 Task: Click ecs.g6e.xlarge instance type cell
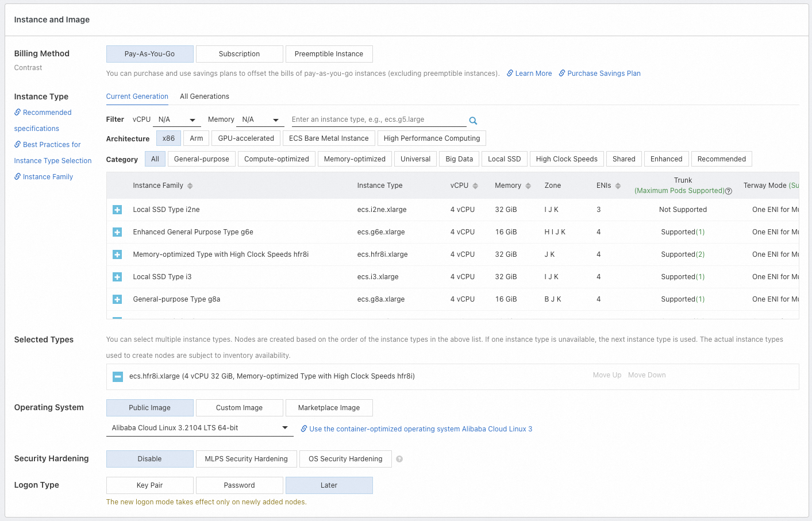pos(381,232)
